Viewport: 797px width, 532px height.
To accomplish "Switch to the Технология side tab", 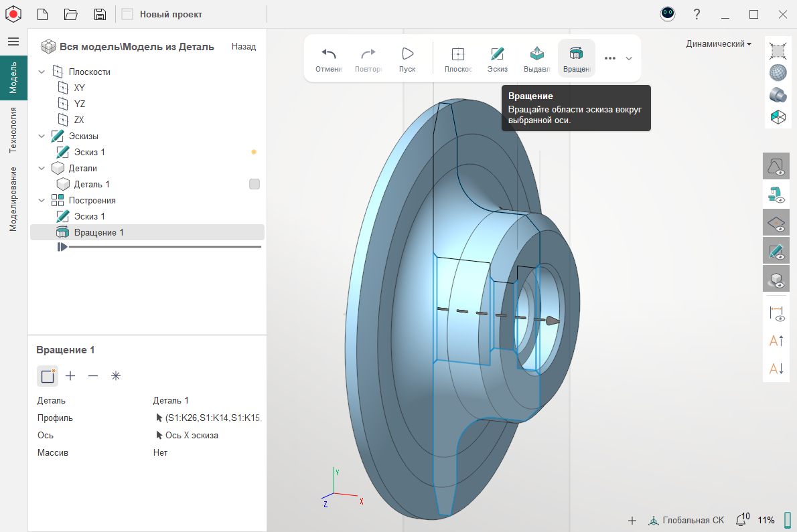I will [x=13, y=130].
